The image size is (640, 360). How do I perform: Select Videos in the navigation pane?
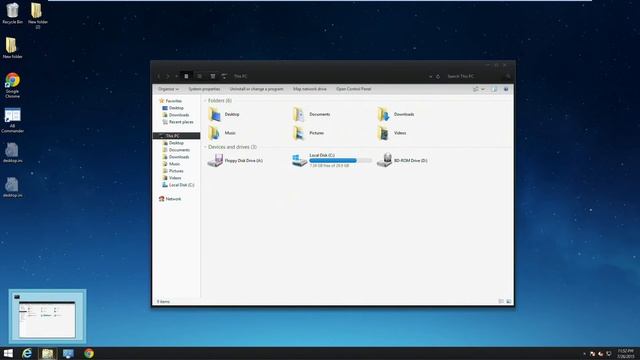click(x=172, y=178)
